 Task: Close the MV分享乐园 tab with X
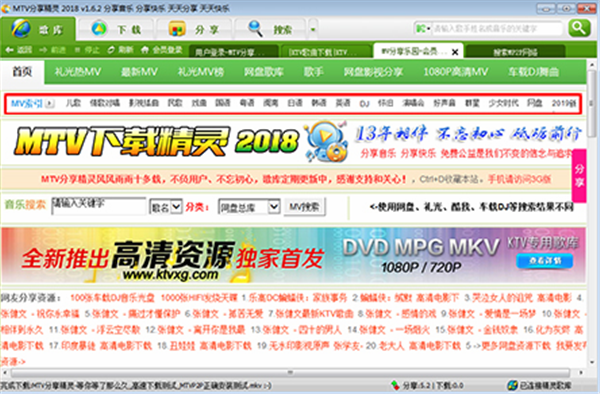click(x=455, y=52)
